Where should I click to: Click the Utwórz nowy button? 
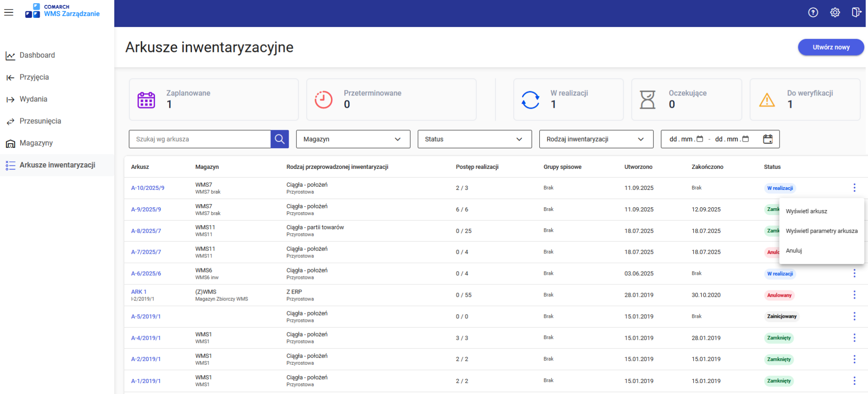(830, 47)
